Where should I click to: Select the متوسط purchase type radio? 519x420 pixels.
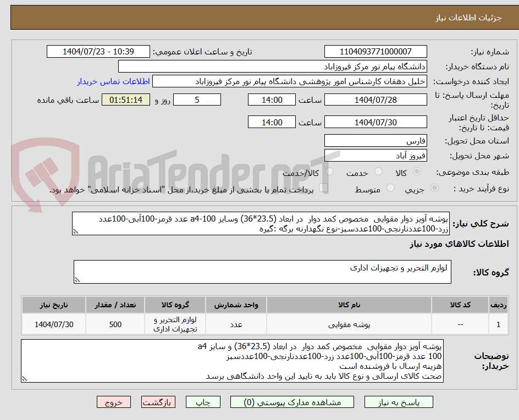coord(390,188)
